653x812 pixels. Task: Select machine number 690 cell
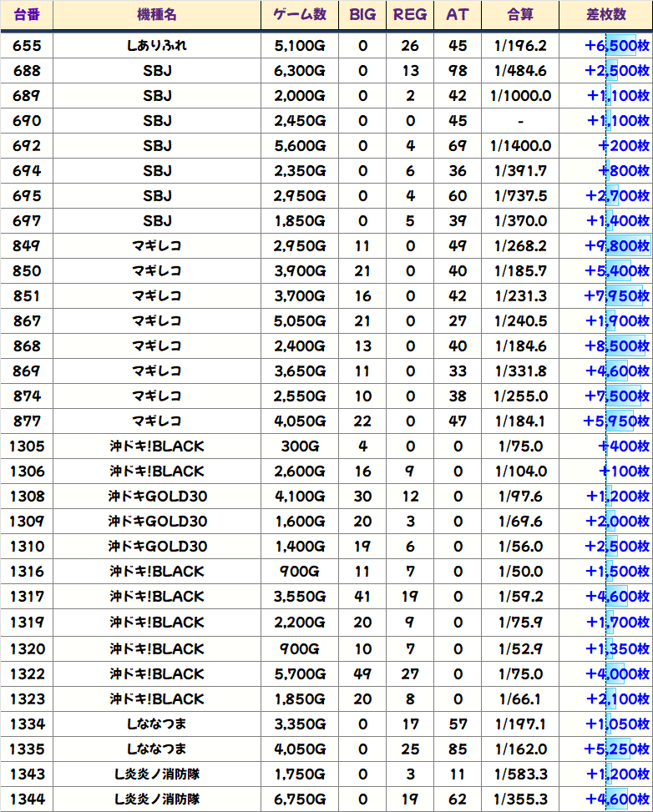click(x=27, y=121)
